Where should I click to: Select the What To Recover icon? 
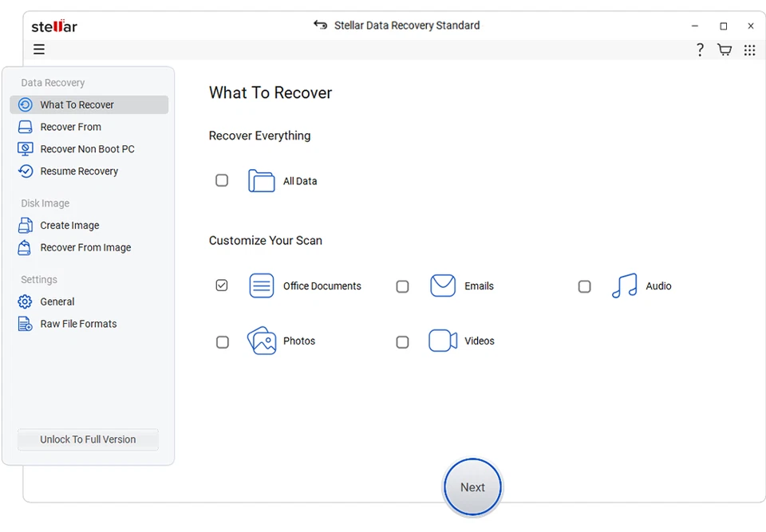coord(26,104)
